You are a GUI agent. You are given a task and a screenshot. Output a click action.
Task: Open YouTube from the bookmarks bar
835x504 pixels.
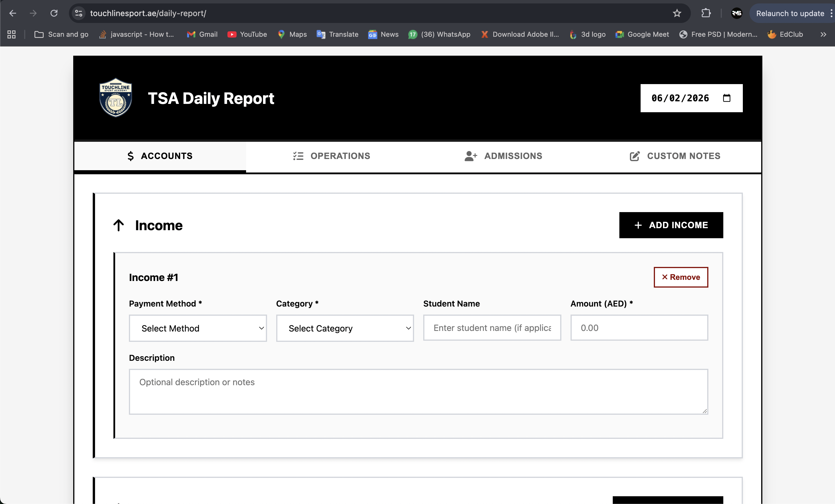(247, 34)
